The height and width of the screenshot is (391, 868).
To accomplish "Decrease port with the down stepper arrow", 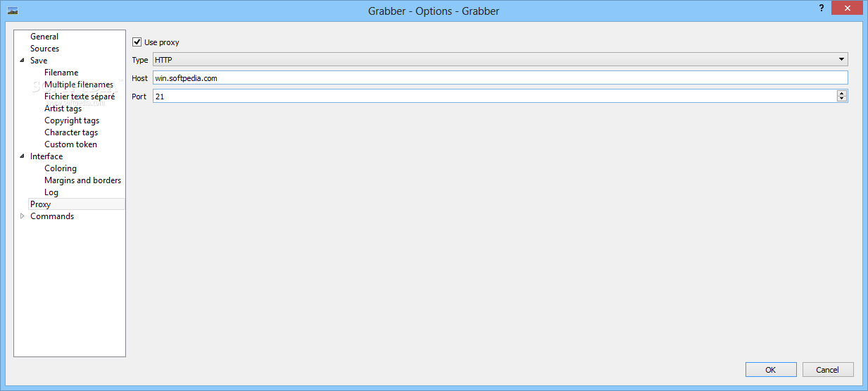I will click(x=842, y=99).
